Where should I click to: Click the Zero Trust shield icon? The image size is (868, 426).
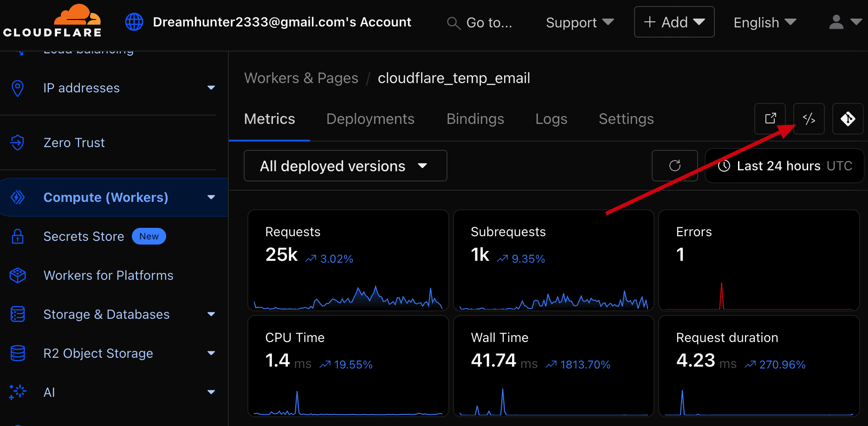pyautogui.click(x=18, y=142)
